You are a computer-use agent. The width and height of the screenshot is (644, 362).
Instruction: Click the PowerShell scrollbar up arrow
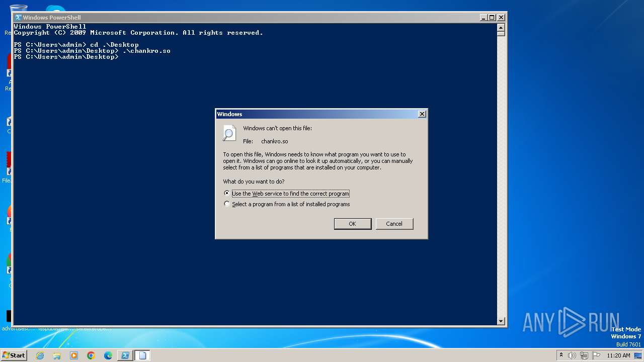501,27
